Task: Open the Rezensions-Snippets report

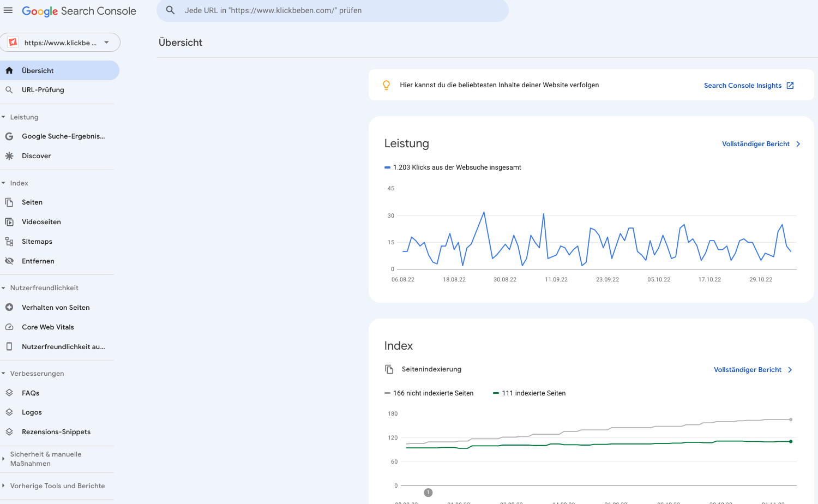Action: point(57,432)
